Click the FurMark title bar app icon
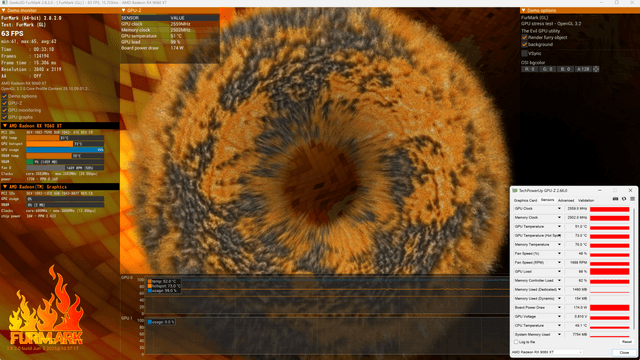The width and height of the screenshot is (640, 360). (4, 2)
